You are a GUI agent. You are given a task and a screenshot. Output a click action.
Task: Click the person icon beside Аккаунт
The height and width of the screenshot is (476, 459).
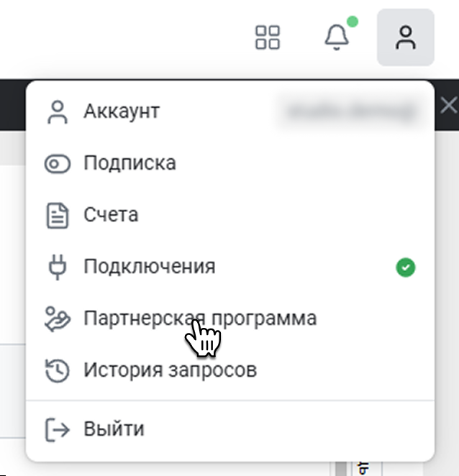57,111
